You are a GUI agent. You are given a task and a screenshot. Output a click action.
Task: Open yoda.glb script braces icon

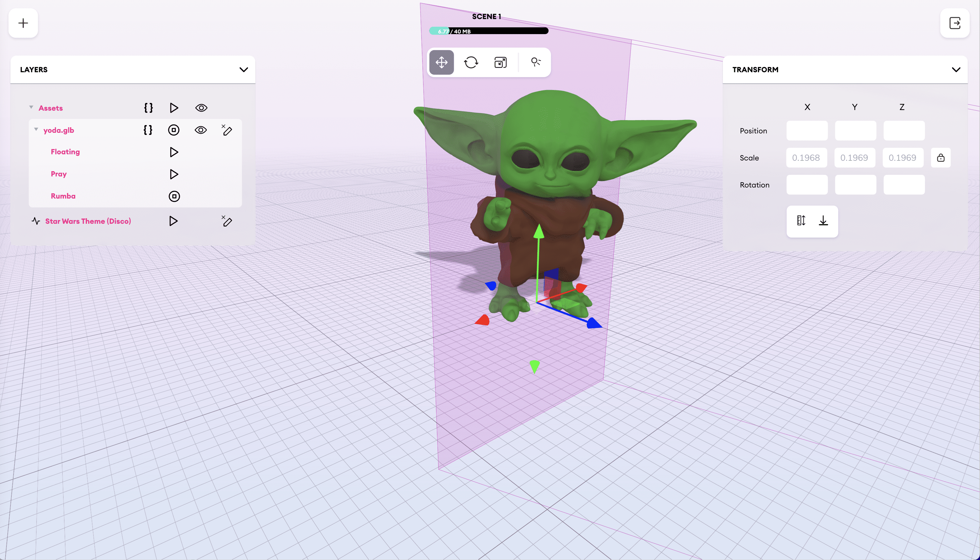(148, 130)
